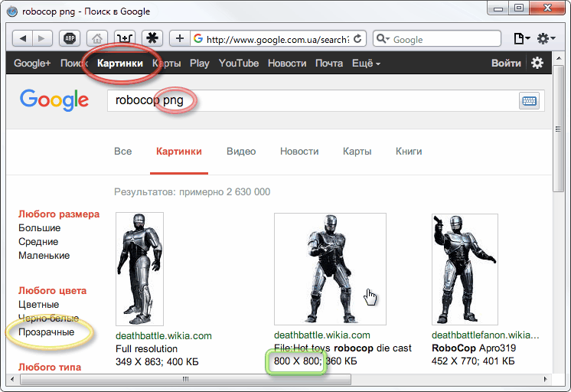The image size is (571, 392).
Task: Open the deathbattlefanon.wikia link
Action: coord(485,335)
